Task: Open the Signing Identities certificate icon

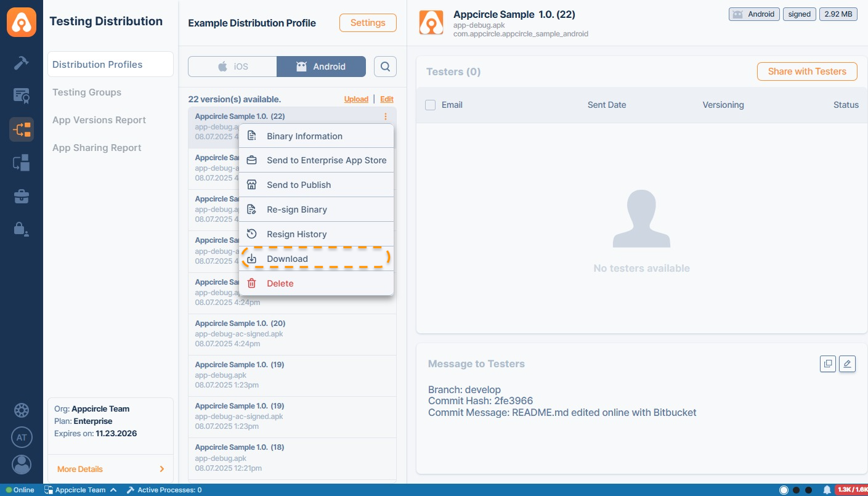Action: click(x=22, y=96)
